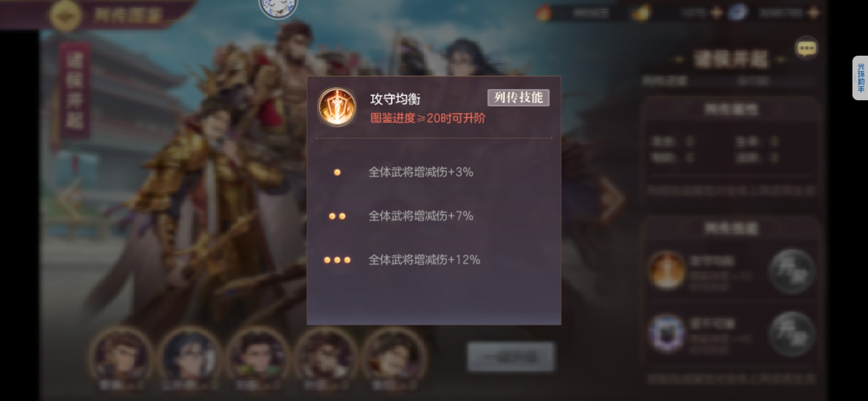Screen dimensions: 868x401
Task: Open the 光环助手 side tab
Action: [x=860, y=78]
